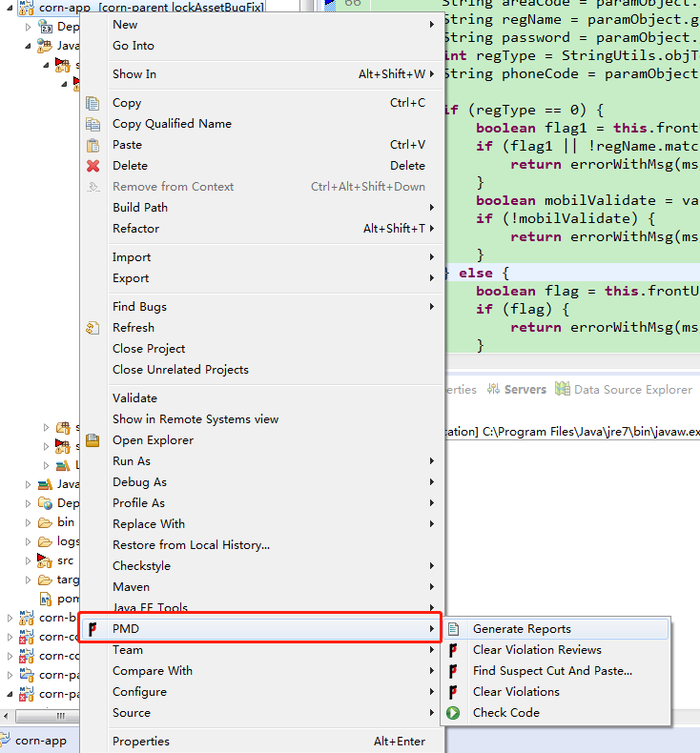Click the Generate Reports document icon
The height and width of the screenshot is (753, 700).
pos(454,629)
